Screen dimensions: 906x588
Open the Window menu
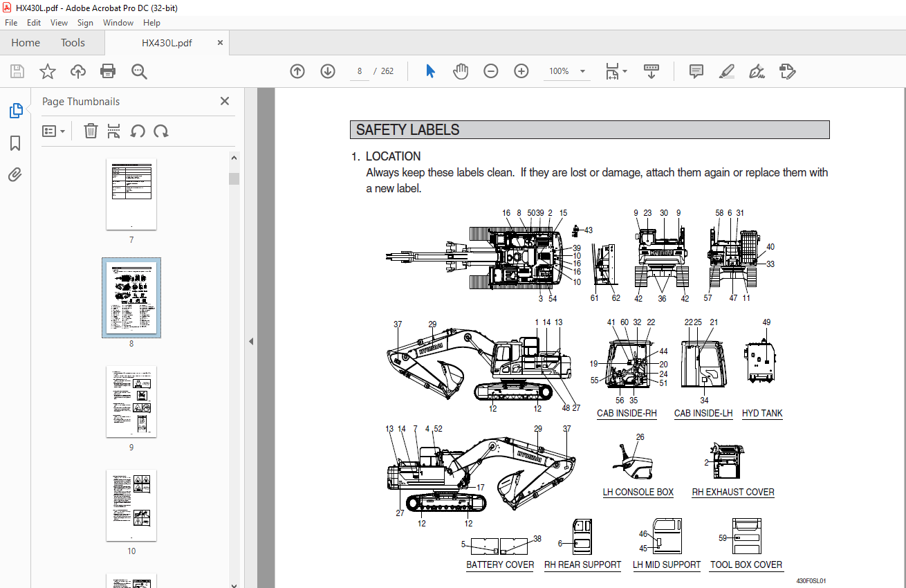tap(118, 23)
